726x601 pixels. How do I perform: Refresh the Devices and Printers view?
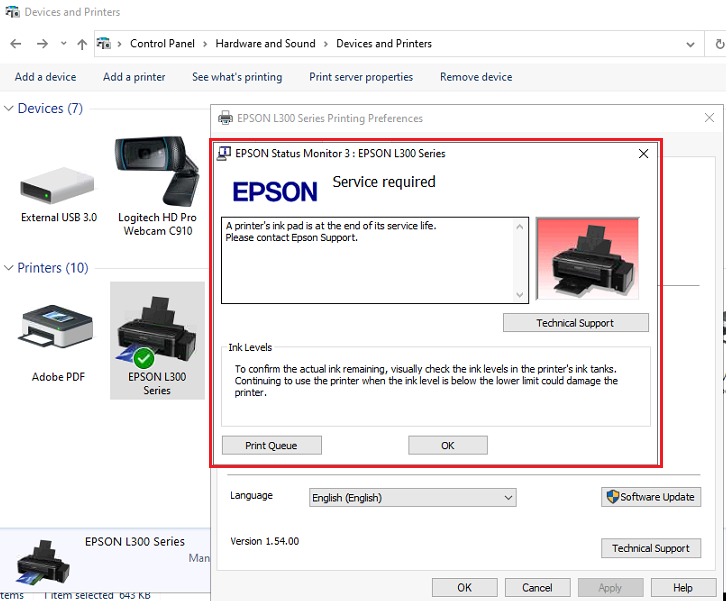(719, 44)
